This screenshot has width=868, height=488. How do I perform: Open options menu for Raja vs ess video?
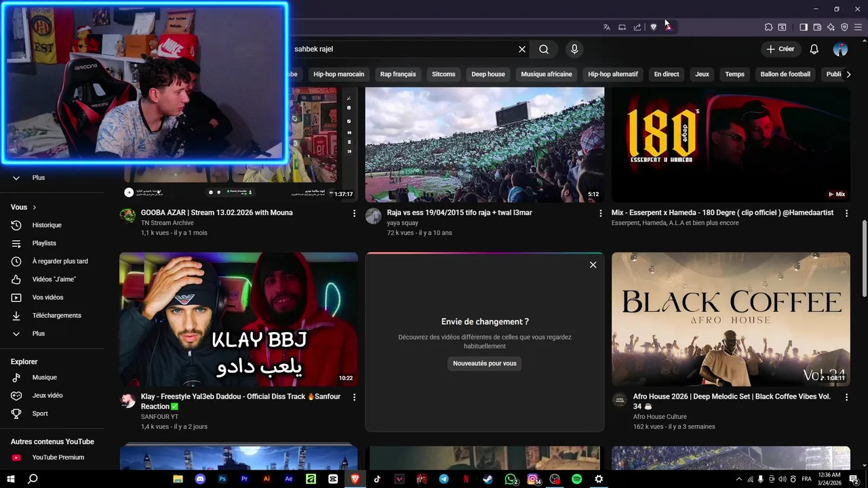pyautogui.click(x=600, y=213)
